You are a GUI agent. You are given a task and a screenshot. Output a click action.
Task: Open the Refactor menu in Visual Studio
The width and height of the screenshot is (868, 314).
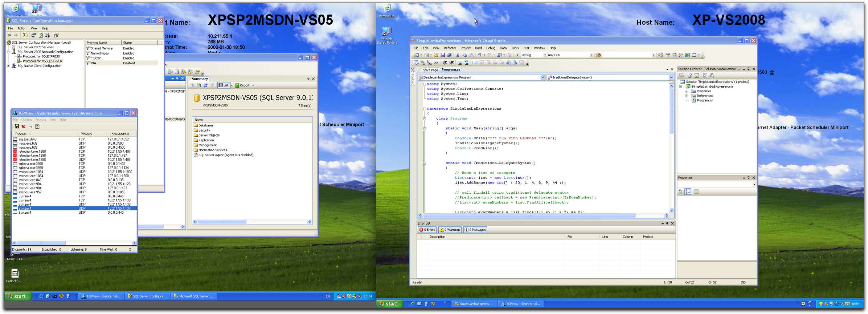(x=450, y=48)
